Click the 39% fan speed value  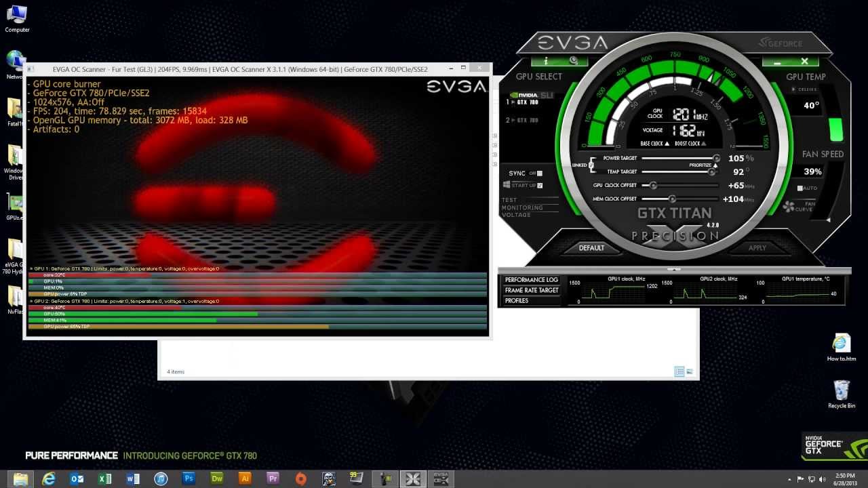pos(812,171)
